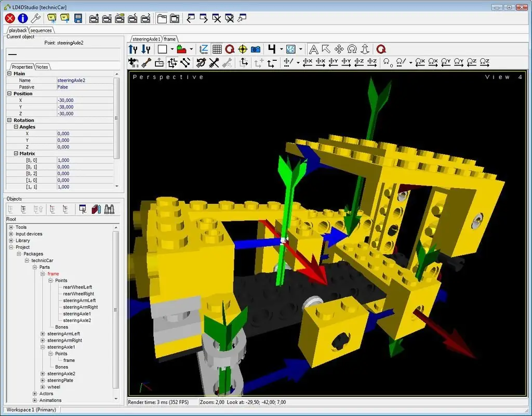This screenshot has width=532, height=416.
Task: Open the blue info icon
Action: (23, 18)
